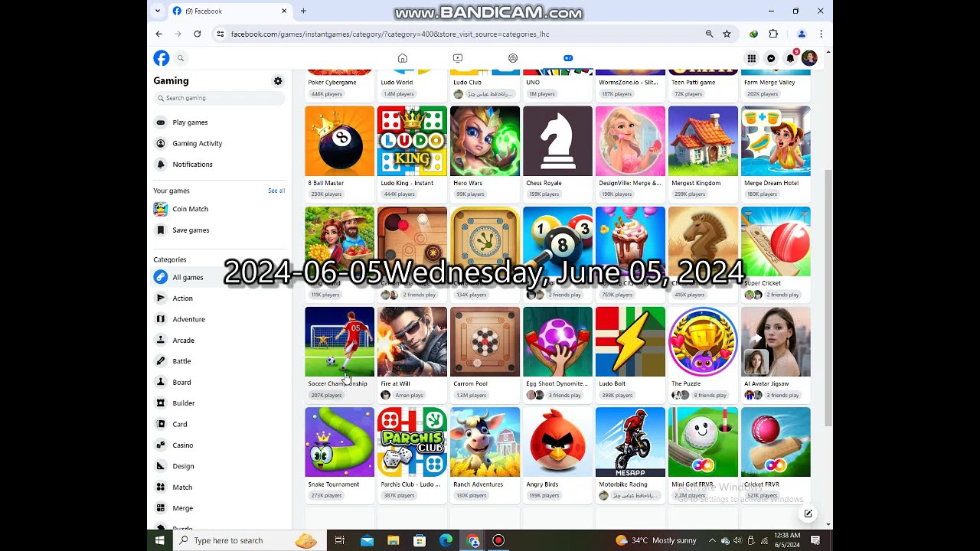Select the Board category

pos(219,382)
